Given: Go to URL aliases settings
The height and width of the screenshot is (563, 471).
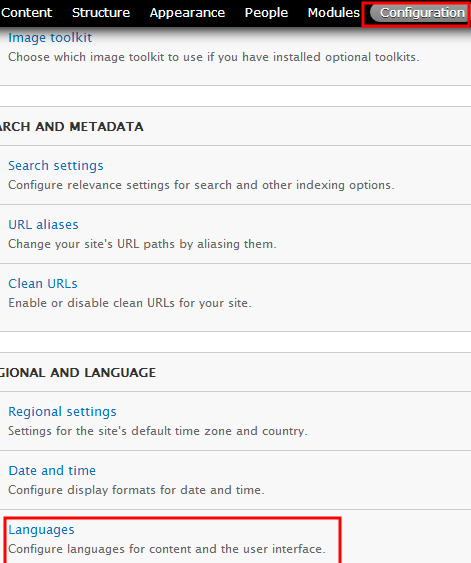Looking at the screenshot, I should pos(43,224).
